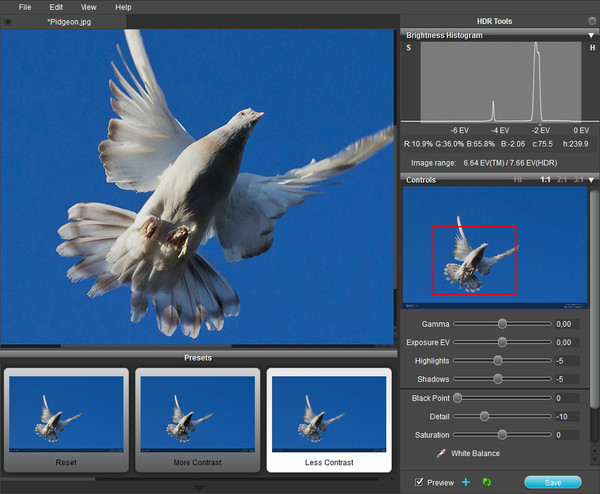Screen dimensions: 600x494
Task: Set navigator zoom to 2:1
Action: point(562,180)
